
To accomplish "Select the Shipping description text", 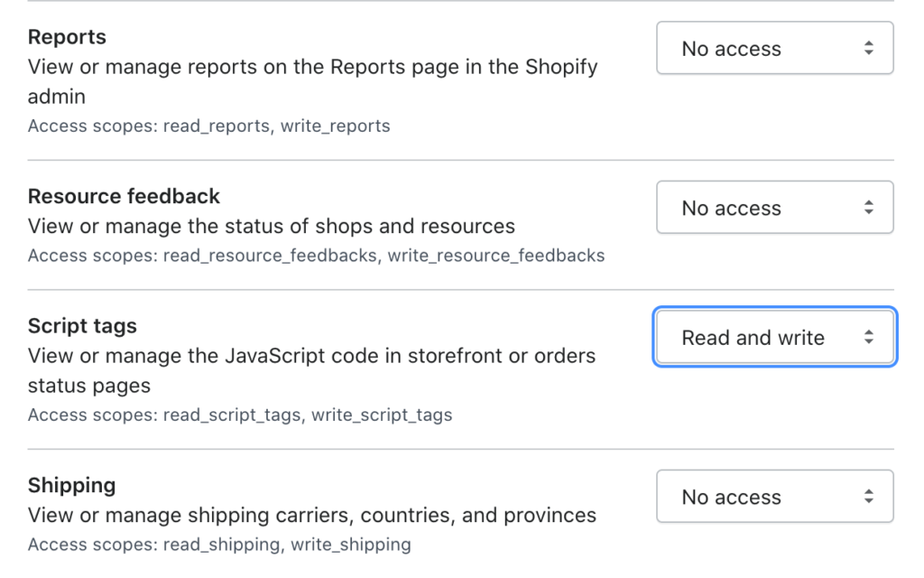I will pos(311,515).
